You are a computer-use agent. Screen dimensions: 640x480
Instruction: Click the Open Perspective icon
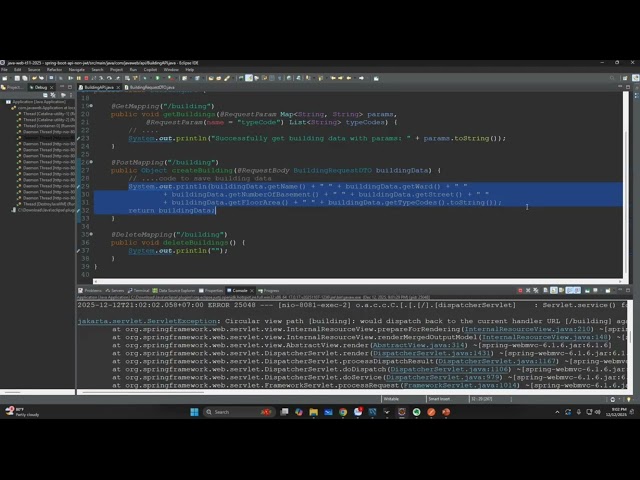[x=625, y=78]
